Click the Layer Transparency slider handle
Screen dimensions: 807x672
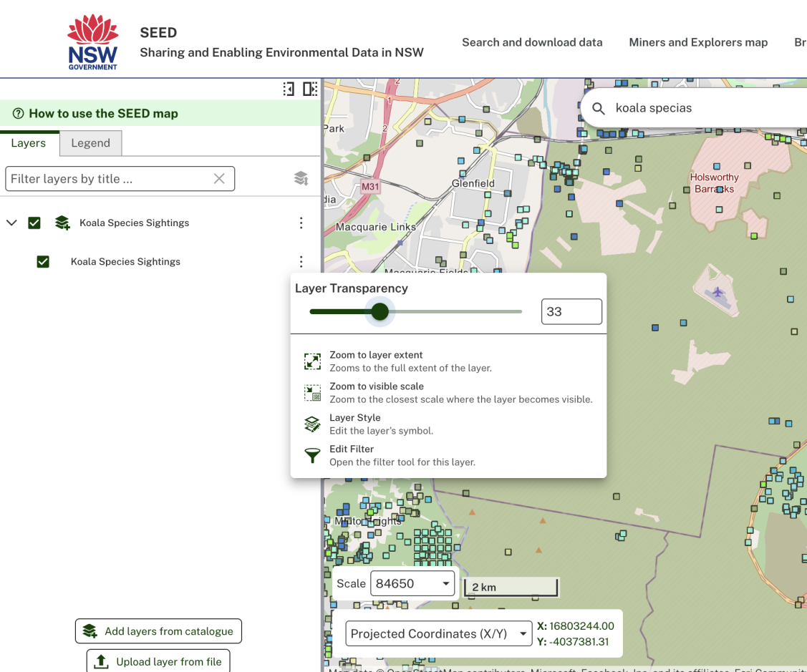pos(380,311)
